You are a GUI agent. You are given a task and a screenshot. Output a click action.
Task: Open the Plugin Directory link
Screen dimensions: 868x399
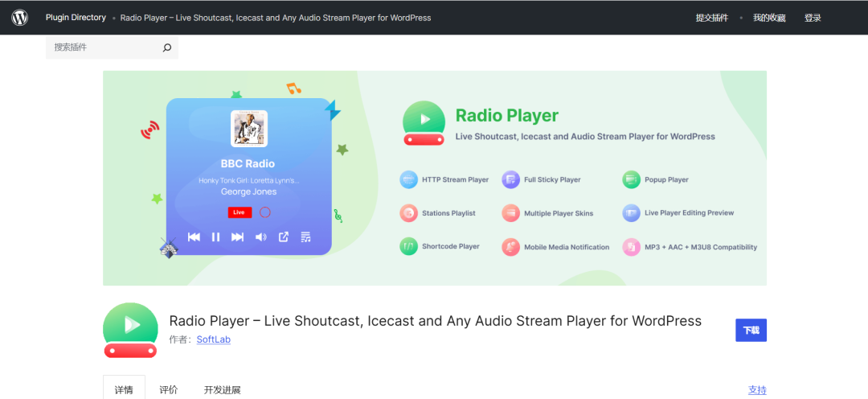pos(76,17)
